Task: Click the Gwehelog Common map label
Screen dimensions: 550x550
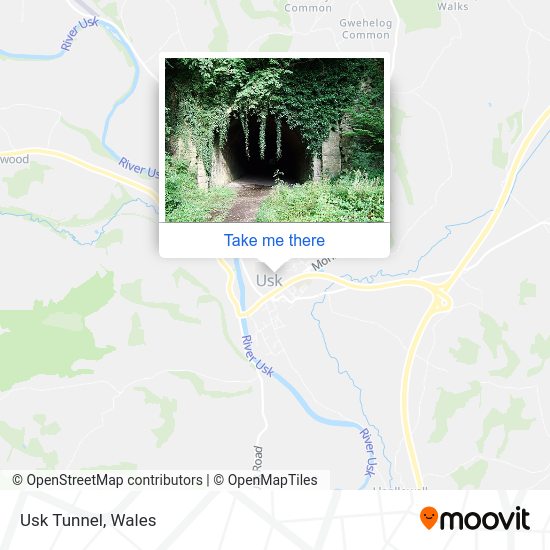Action: pos(365,29)
